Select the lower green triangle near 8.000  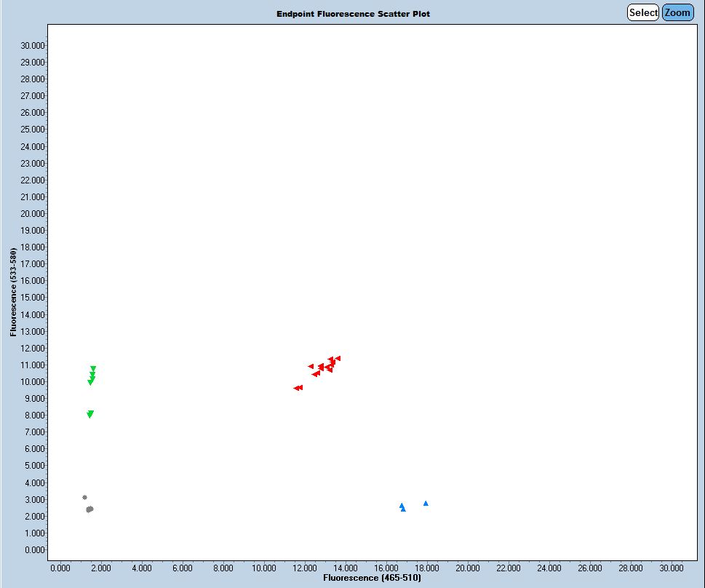point(90,414)
